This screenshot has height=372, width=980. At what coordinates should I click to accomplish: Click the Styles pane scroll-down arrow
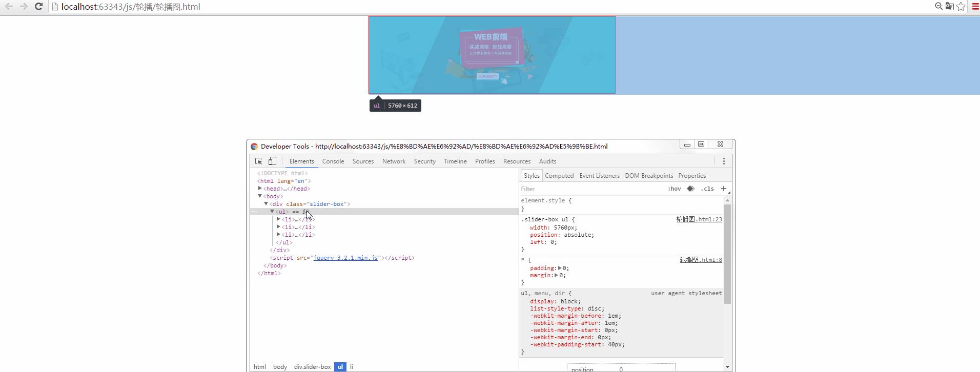click(x=727, y=366)
